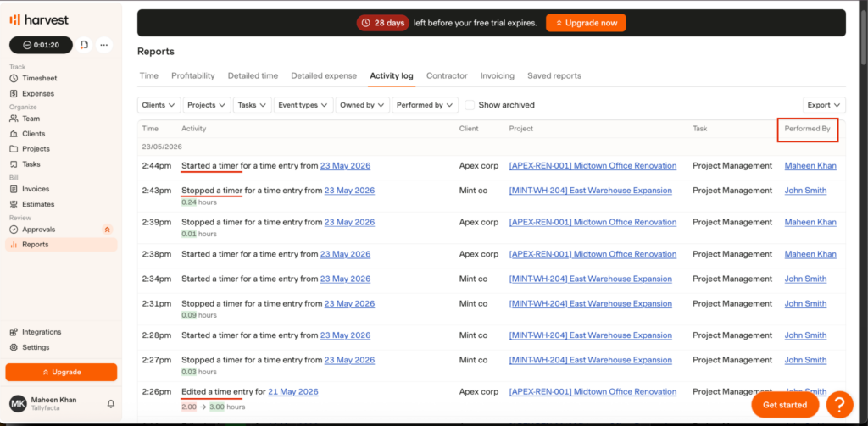
Task: Open the Performed by filter dropdown
Action: 426,105
